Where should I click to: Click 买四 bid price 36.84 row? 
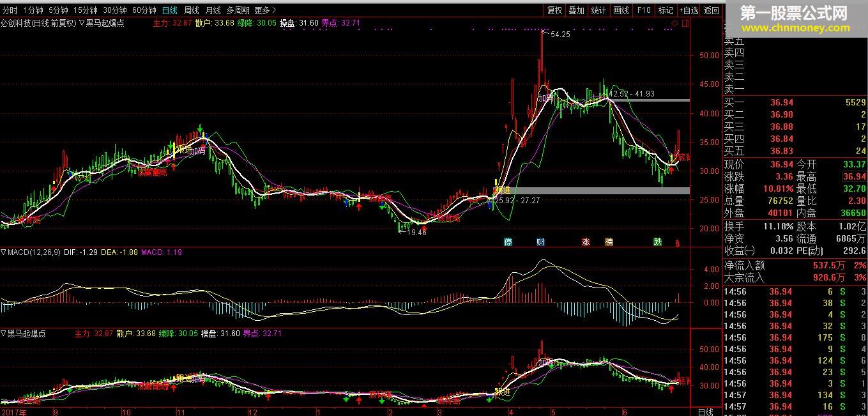coord(795,139)
